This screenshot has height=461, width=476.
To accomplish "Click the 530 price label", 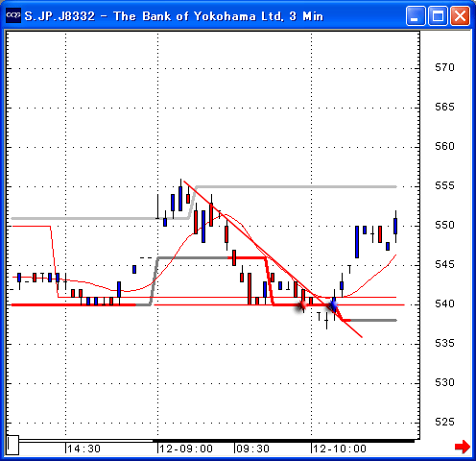I will (x=444, y=382).
